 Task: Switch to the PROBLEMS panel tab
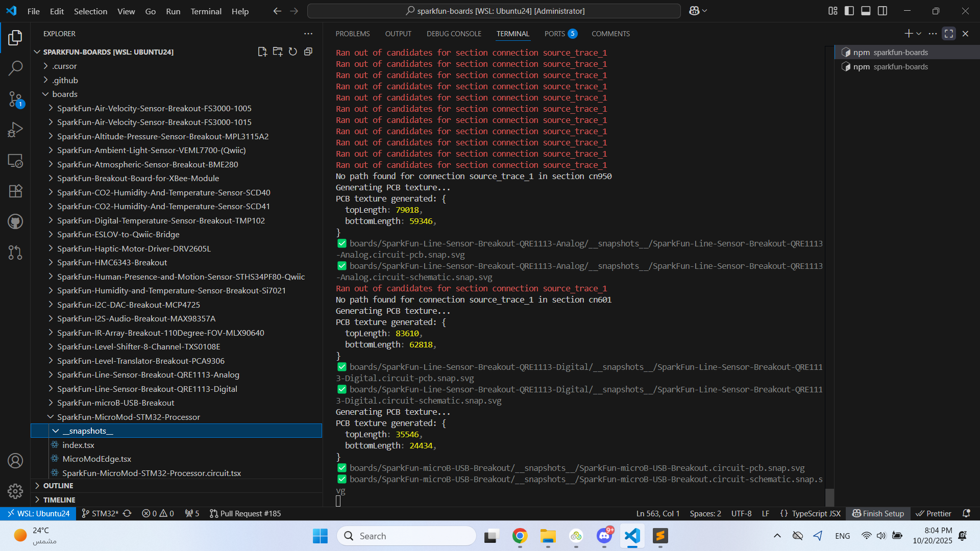[x=352, y=34]
